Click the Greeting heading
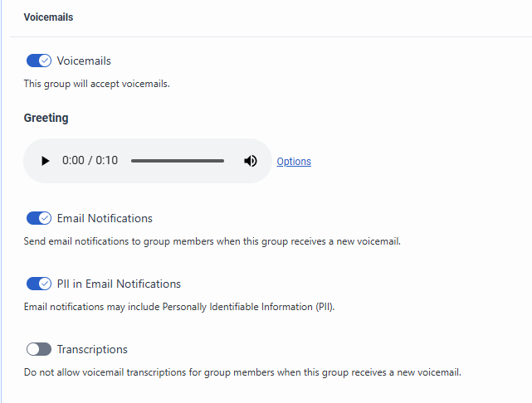Screen dimensions: 532x403 46,118
